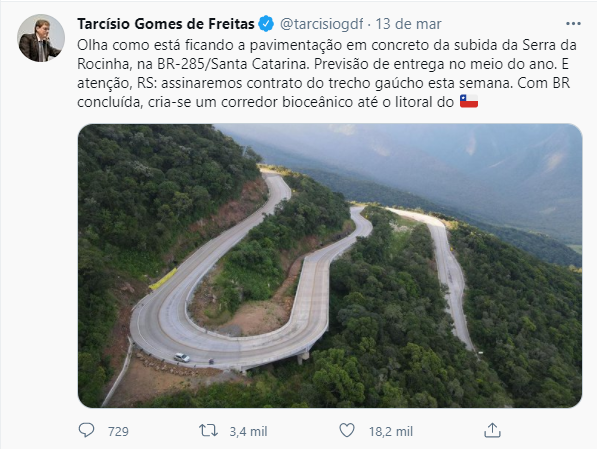Click the tweet line mentioning BR-285/Santa Catarina
The image size is (597, 449).
[x=323, y=64]
